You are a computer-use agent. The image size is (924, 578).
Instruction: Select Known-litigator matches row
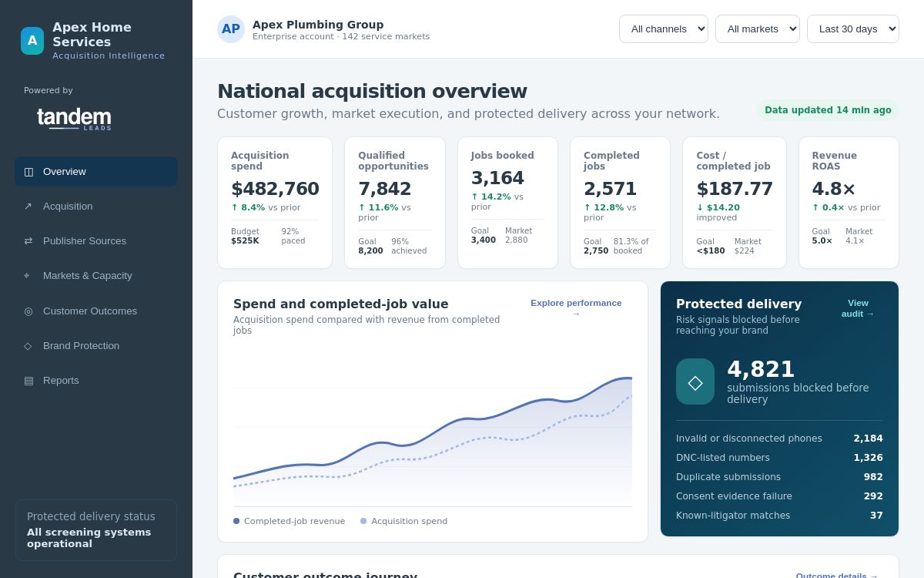779,516
